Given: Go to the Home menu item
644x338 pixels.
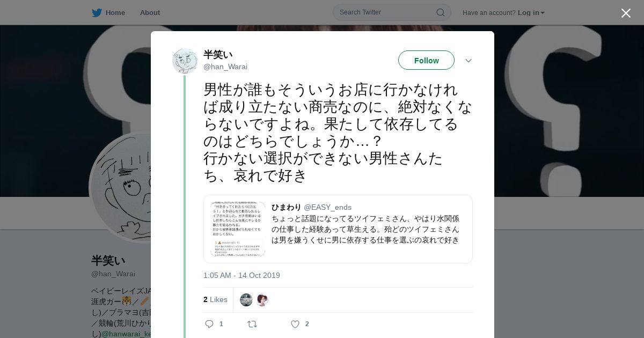Looking at the screenshot, I should click(x=115, y=12).
